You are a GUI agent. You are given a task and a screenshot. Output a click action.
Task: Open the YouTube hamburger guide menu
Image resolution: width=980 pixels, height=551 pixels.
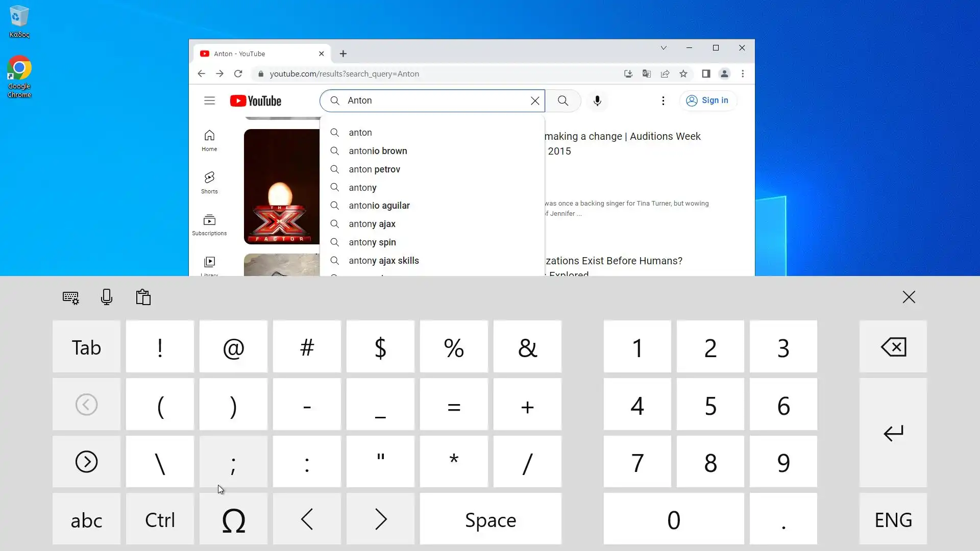209,101
